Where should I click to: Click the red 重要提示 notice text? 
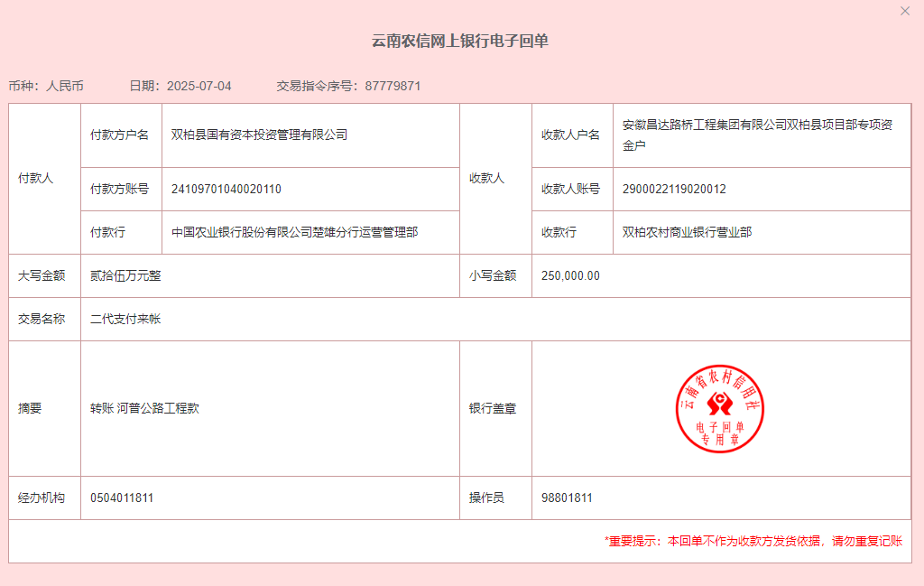coord(753,541)
